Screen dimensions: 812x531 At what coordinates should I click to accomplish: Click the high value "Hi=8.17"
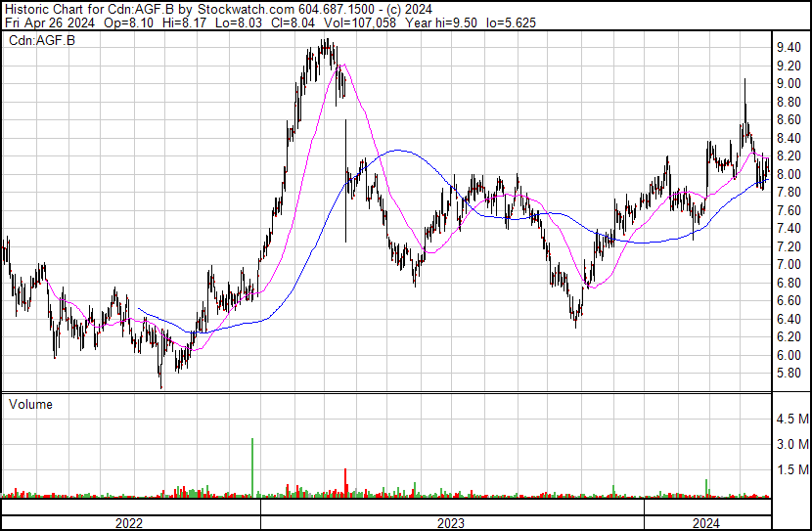pos(184,22)
